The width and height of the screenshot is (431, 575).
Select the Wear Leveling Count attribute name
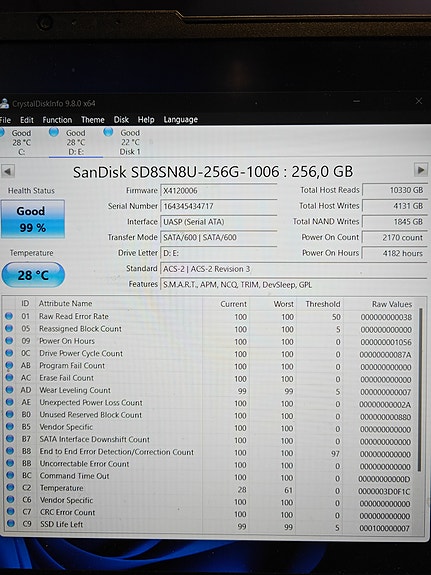[x=75, y=390]
